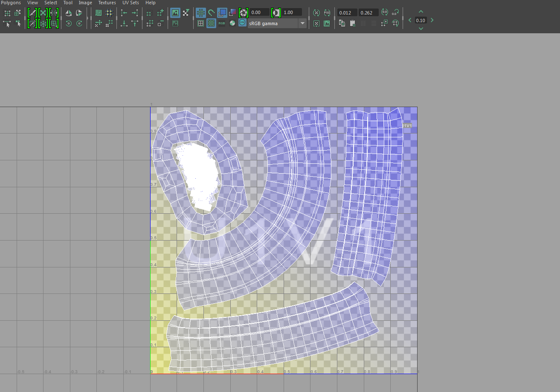Image resolution: width=560 pixels, height=392 pixels.
Task: Remove selected UVs from isolate set
Action: pyautogui.click(x=160, y=23)
